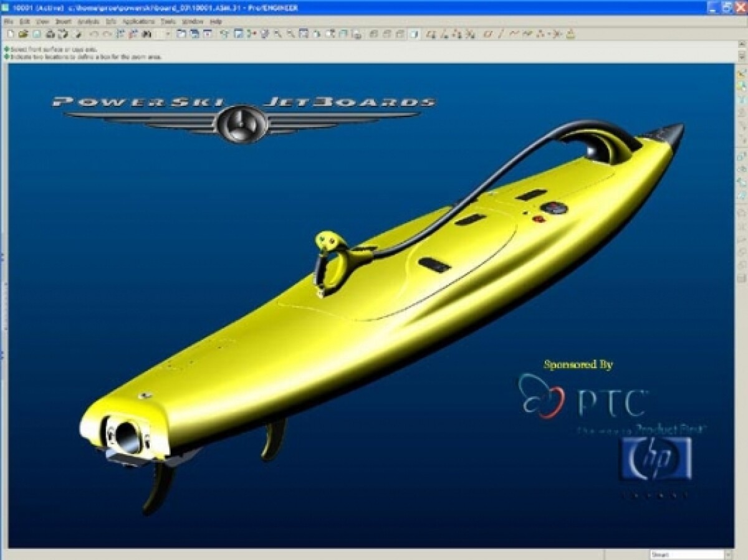748x560 pixels.
Task: Toggle datum axes display on/off
Action: coord(444,34)
